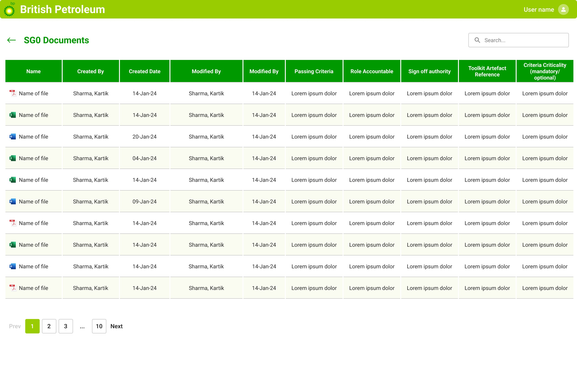Go to page 2
The width and height of the screenshot is (577, 392).
49,326
